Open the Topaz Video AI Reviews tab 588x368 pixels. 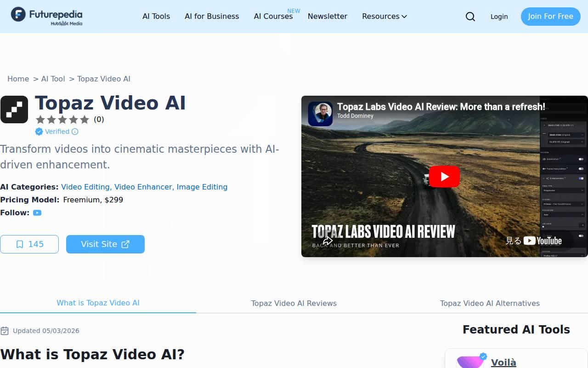click(294, 303)
